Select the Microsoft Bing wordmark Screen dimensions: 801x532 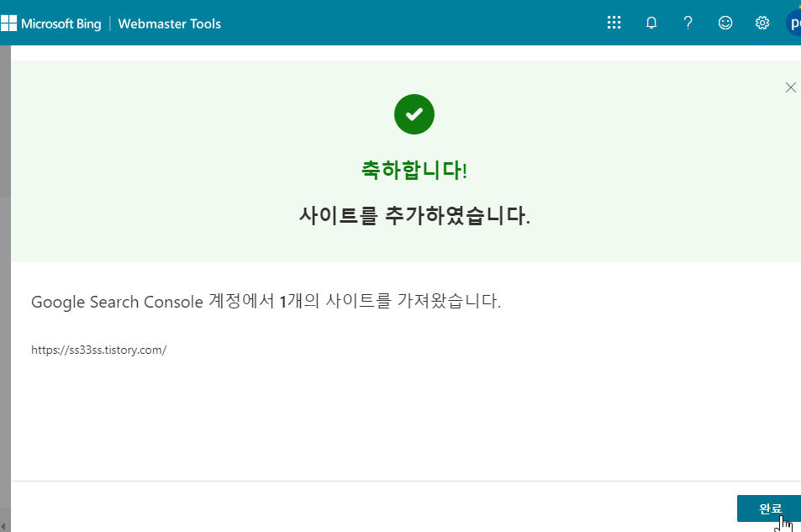click(61, 23)
